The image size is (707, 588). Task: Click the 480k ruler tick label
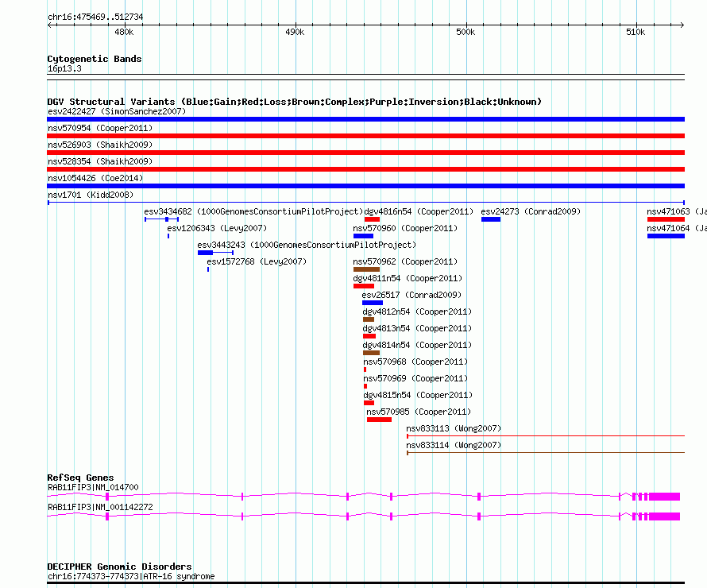click(x=124, y=32)
